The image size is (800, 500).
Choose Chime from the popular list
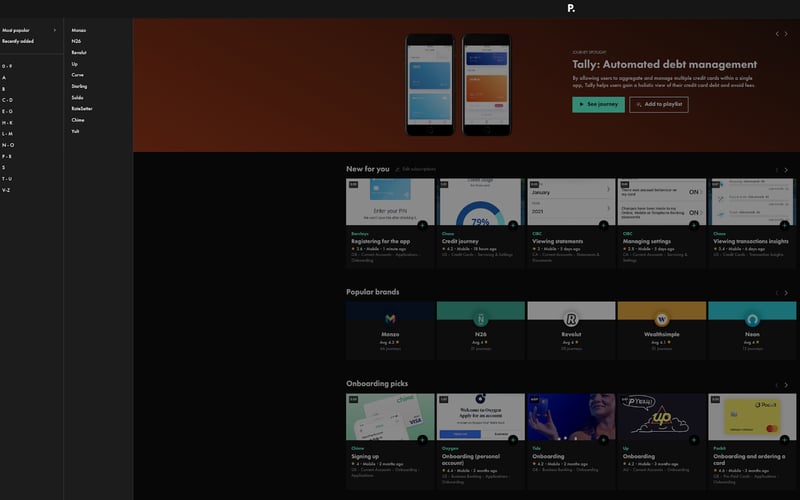(x=78, y=120)
